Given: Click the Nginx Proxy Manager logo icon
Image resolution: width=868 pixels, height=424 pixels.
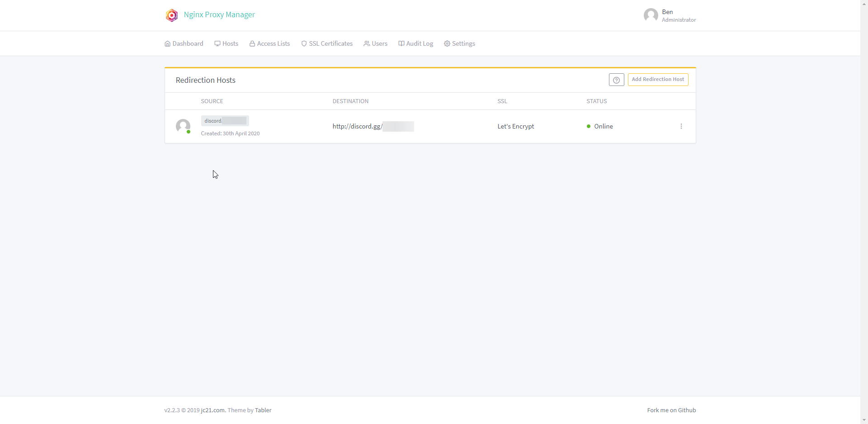Looking at the screenshot, I should (x=172, y=15).
